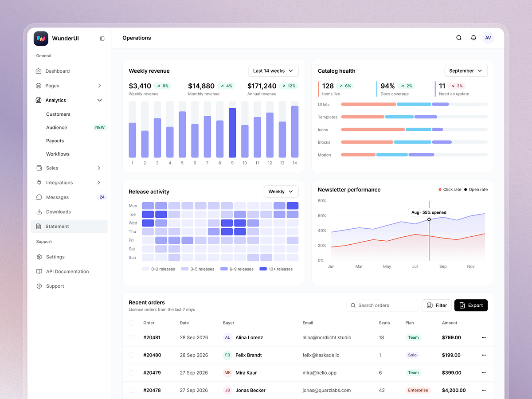The image size is (532, 399).
Task: Click the Downloads arrow icon
Action: click(39, 212)
